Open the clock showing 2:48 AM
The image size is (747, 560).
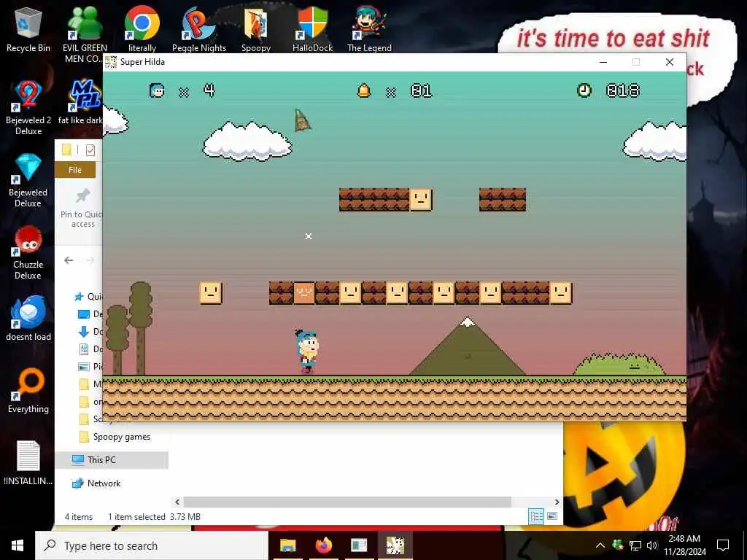pos(684,545)
